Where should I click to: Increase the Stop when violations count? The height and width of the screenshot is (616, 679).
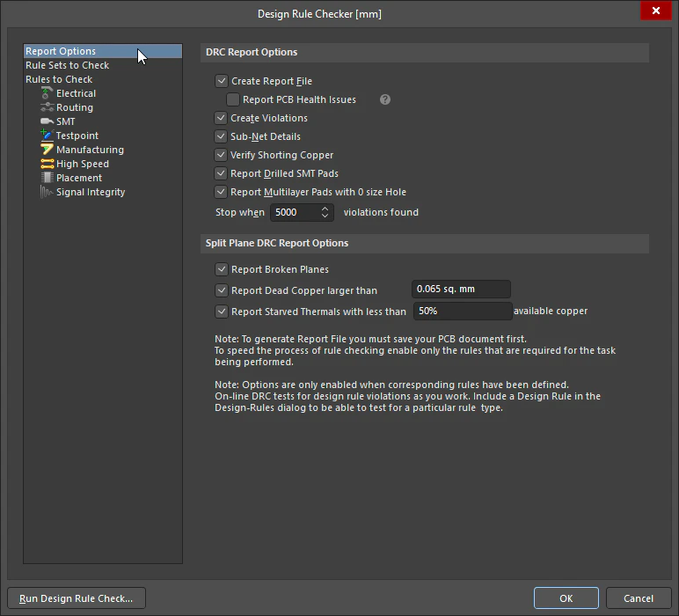click(x=325, y=209)
